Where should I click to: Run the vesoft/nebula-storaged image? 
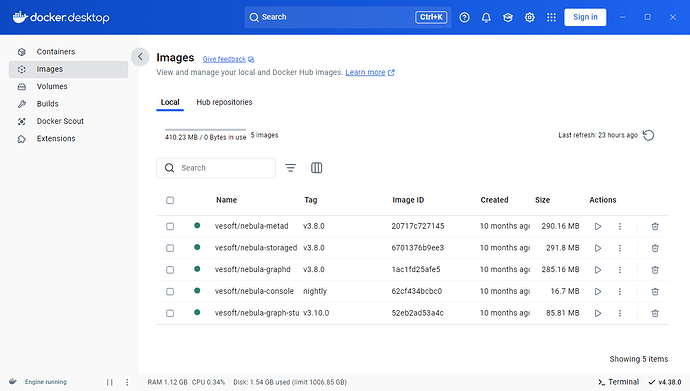[x=598, y=248]
